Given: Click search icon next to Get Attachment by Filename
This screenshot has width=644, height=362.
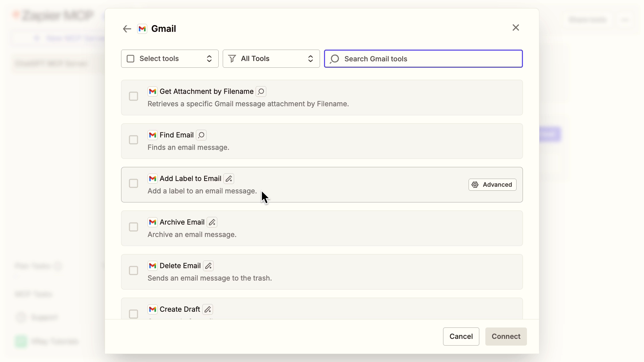Looking at the screenshot, I should click(261, 92).
